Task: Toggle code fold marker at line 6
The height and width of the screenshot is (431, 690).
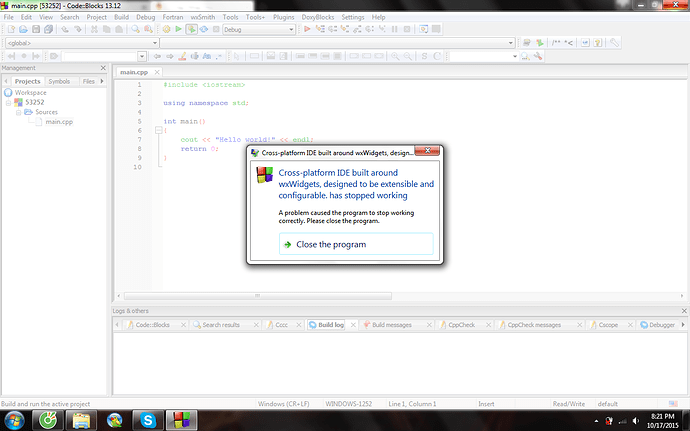Action: point(158,130)
